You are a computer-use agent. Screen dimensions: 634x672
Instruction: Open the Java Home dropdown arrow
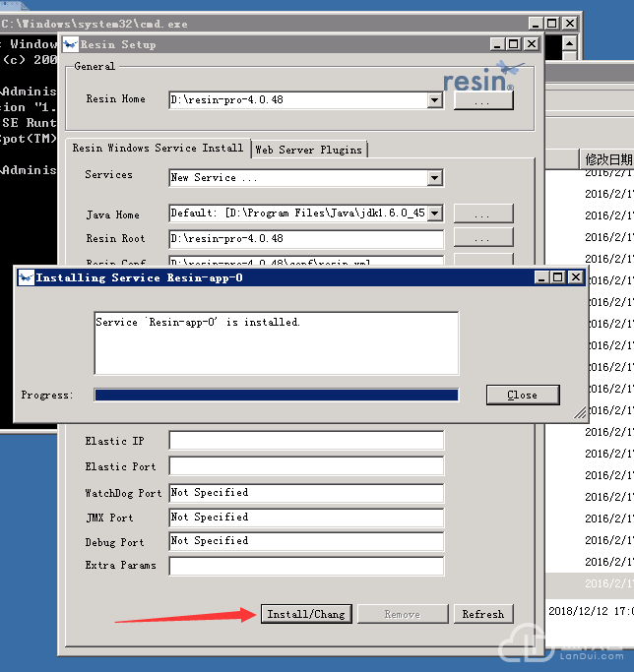click(x=434, y=213)
